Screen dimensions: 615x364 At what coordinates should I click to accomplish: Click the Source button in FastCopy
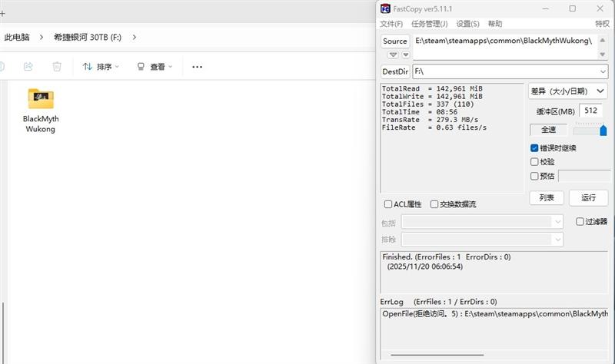pyautogui.click(x=395, y=41)
